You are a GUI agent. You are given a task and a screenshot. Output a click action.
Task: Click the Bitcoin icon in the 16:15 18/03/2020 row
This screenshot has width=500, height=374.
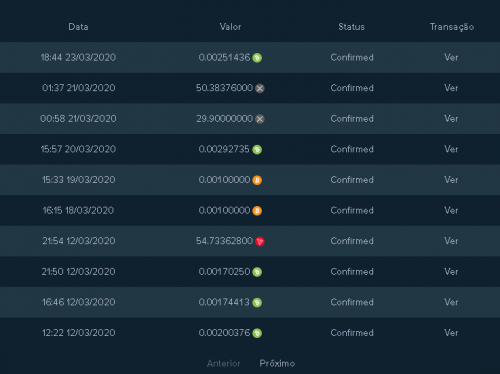coord(257,211)
